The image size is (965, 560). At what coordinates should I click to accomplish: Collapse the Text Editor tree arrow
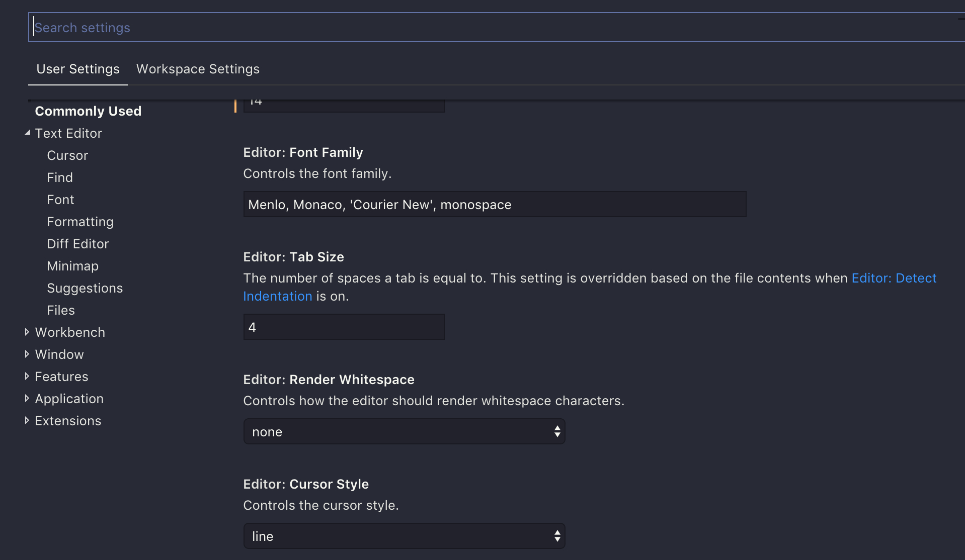tap(27, 133)
